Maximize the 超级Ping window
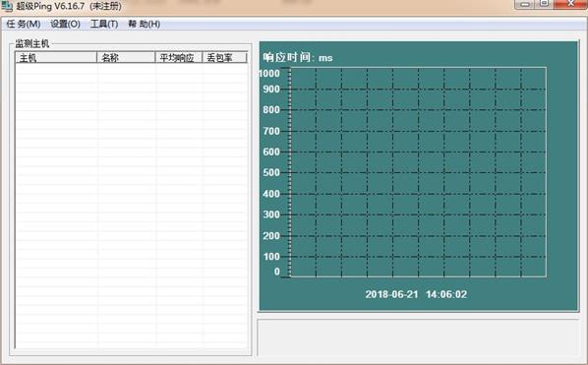 tap(544, 4)
